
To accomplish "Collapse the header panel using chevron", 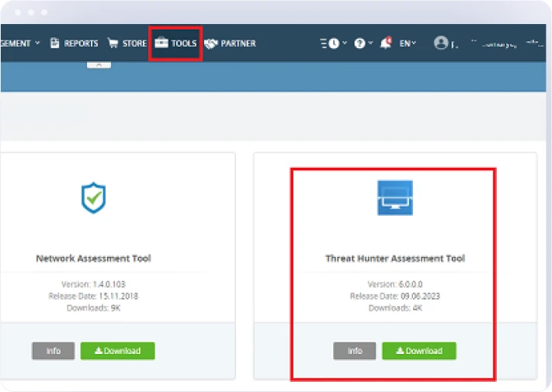I will 99,65.
